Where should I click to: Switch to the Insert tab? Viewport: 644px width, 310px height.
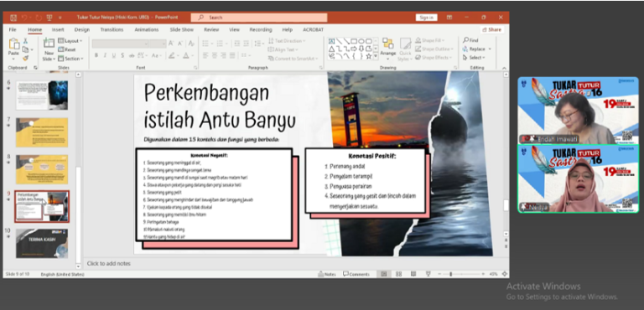[58, 30]
